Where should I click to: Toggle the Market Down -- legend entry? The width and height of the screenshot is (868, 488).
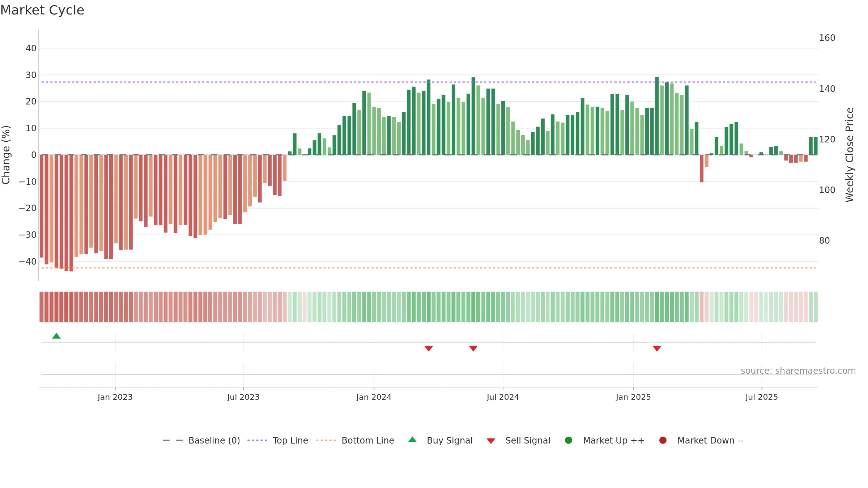pos(701,440)
